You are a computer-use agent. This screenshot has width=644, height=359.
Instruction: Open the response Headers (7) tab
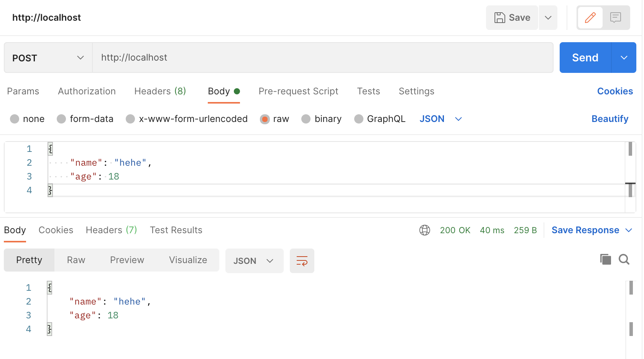[x=111, y=230]
